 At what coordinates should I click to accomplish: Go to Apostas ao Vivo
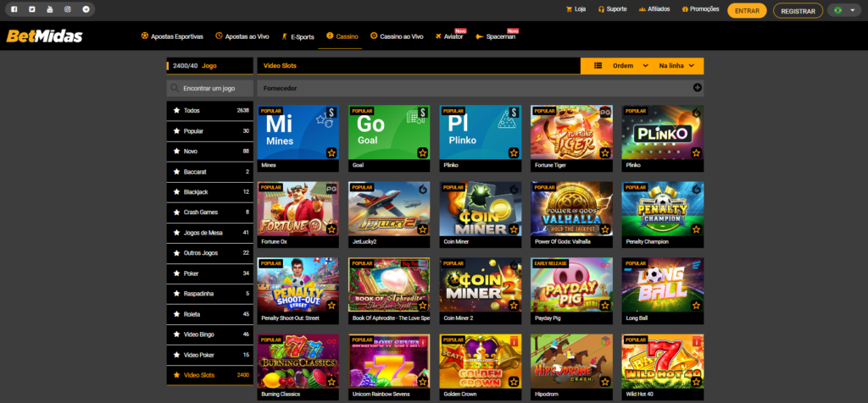click(242, 36)
